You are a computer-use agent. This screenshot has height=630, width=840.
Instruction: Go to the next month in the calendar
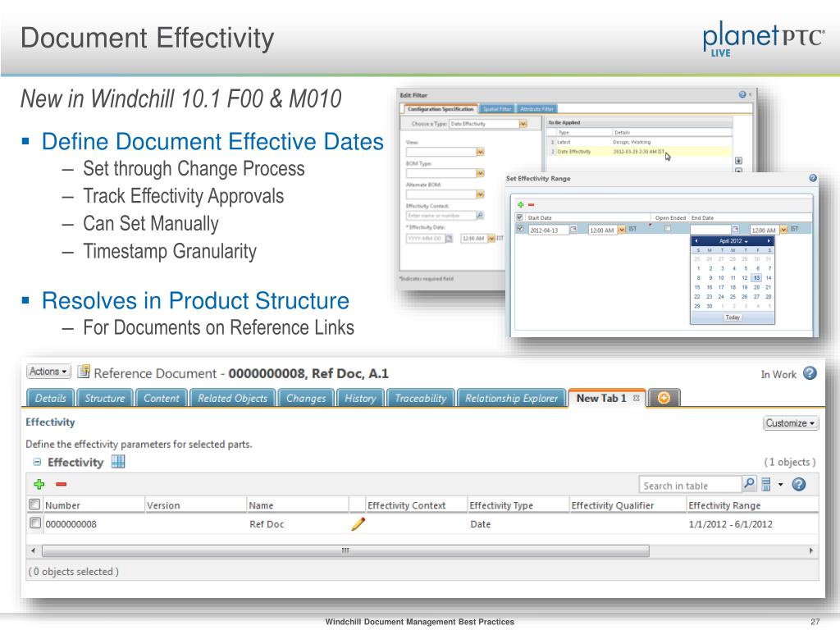[x=768, y=241]
